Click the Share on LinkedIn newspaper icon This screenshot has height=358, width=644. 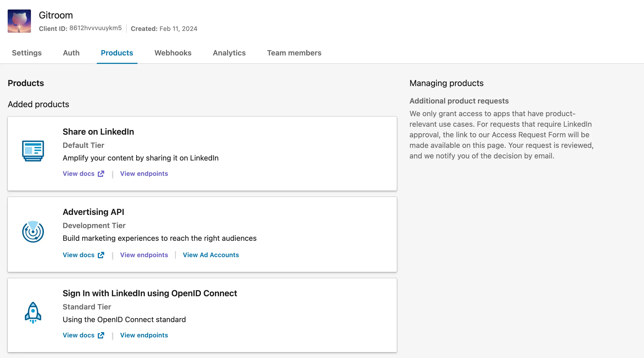(33, 151)
